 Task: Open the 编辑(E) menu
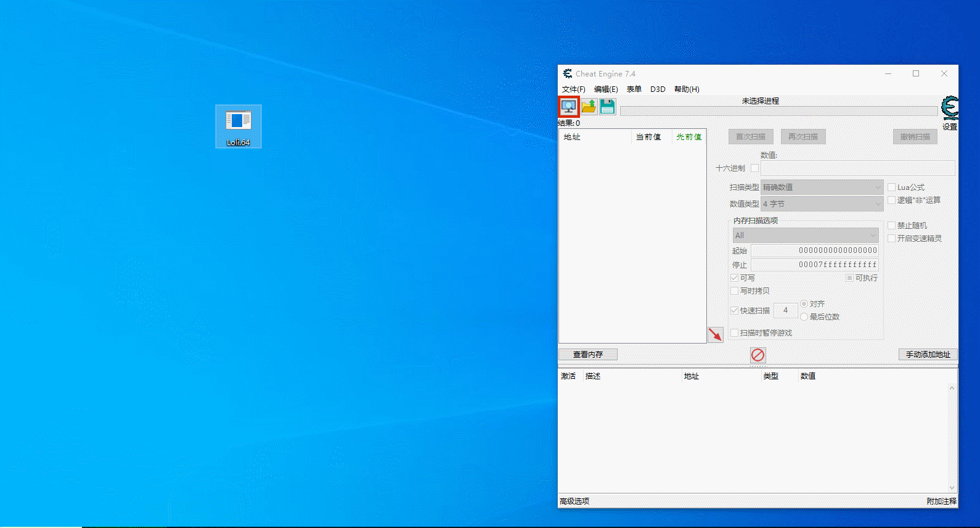pyautogui.click(x=606, y=89)
